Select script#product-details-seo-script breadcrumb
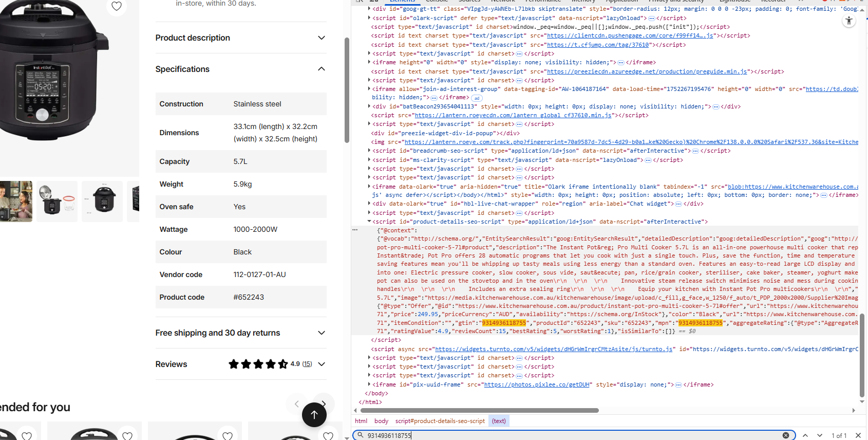Viewport: 868px width, 440px height. click(x=440, y=421)
